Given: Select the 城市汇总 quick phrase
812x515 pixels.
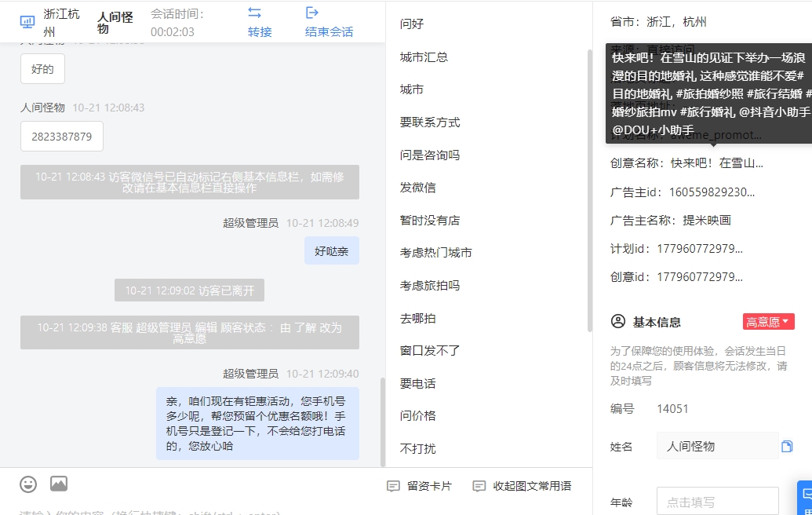Looking at the screenshot, I should coord(424,57).
